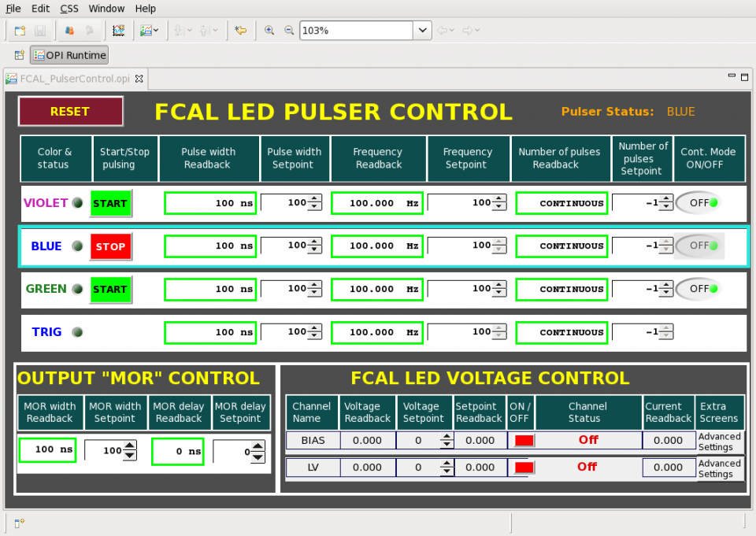Increase MOR width setpoint with up arrow
Image resolution: width=756 pixels, height=536 pixels.
(130, 446)
